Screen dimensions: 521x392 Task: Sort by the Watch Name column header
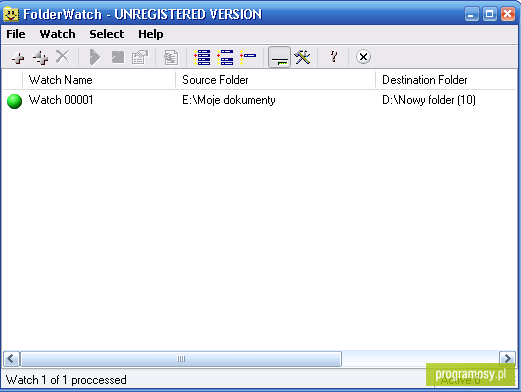(99, 80)
